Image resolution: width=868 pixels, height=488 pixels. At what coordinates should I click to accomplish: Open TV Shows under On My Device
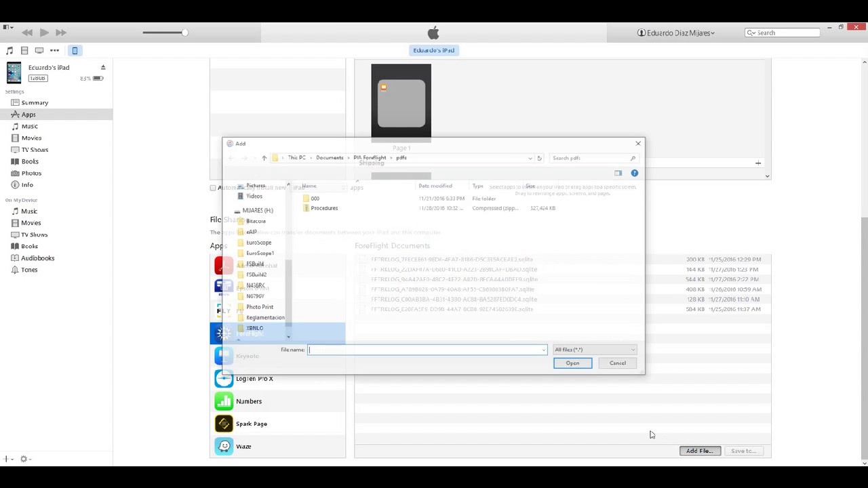click(x=34, y=235)
